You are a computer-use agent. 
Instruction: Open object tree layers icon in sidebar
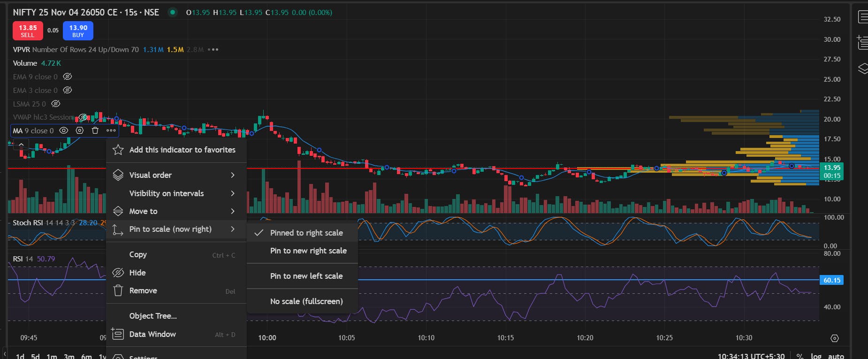(863, 69)
